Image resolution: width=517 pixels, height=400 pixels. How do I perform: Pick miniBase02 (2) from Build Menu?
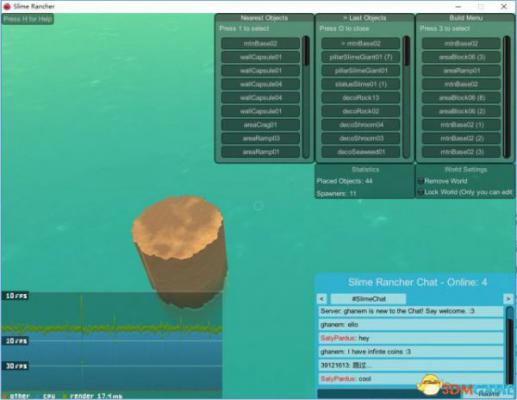[461, 138]
